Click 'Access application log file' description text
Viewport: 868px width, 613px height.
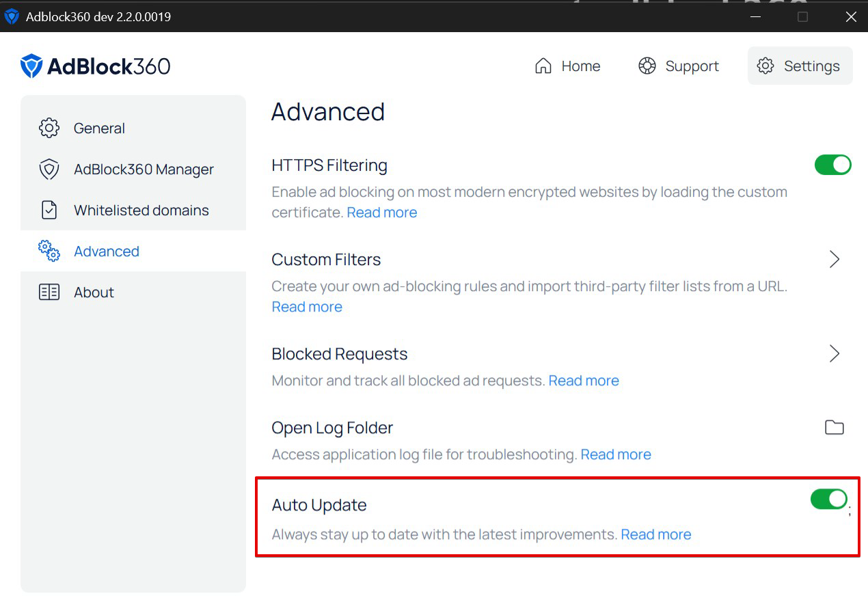point(424,454)
